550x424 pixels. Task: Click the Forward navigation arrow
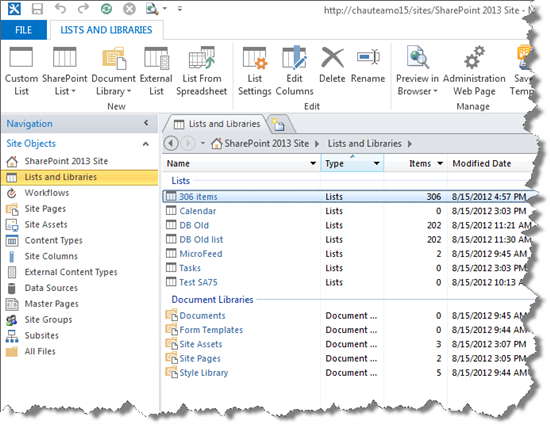[188, 143]
